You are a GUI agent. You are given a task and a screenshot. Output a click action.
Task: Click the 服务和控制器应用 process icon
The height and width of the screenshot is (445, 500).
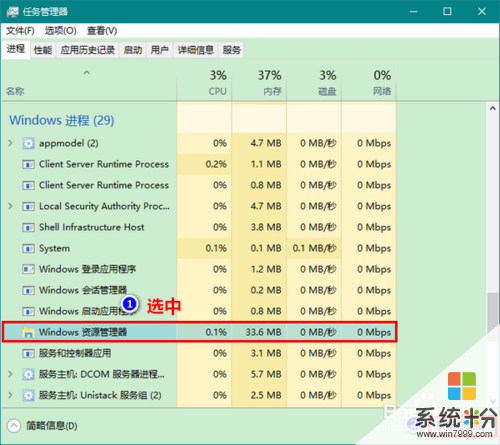[x=28, y=353]
